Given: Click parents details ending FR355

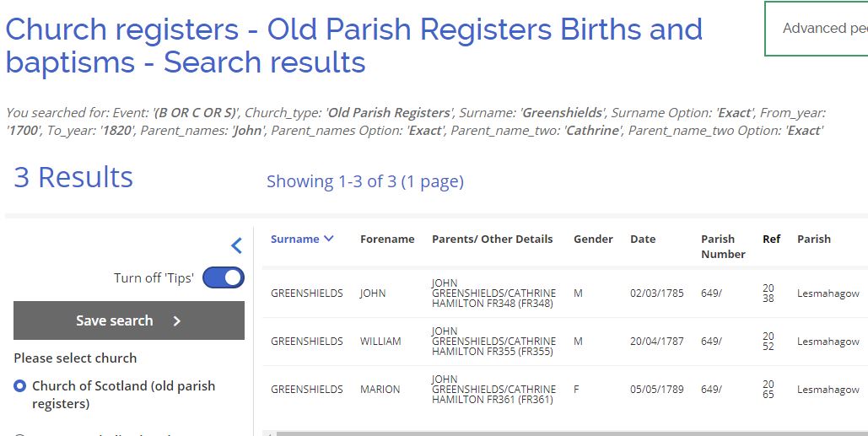Looking at the screenshot, I should pos(493,342).
